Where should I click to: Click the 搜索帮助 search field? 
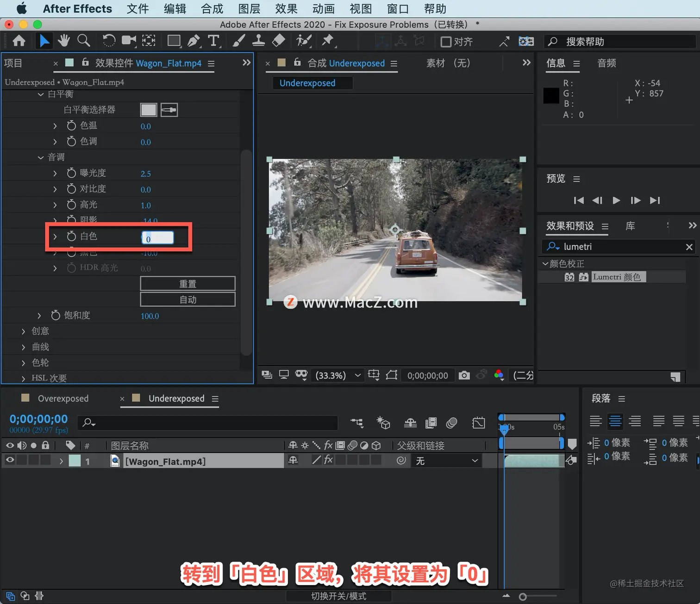click(620, 42)
